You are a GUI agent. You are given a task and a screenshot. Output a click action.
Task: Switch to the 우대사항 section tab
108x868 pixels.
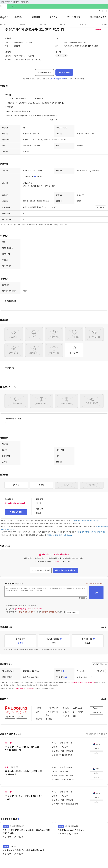[43, 24]
